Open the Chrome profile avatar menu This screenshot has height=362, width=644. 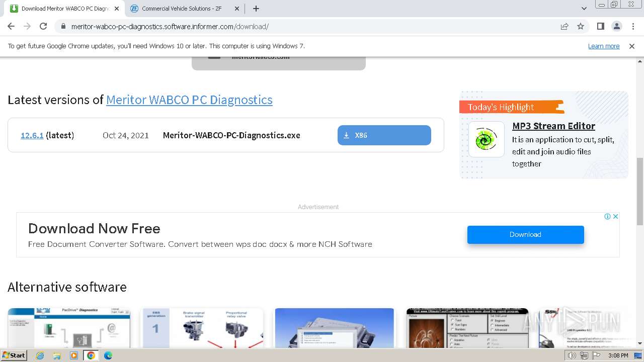[x=617, y=27]
